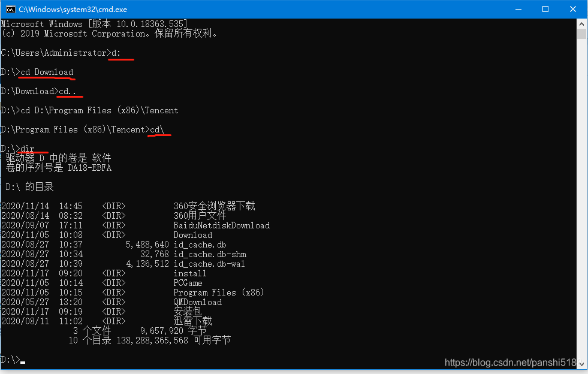Maximize the cmd.exe window
Image resolution: width=588 pixels, height=374 pixels.
tap(545, 9)
